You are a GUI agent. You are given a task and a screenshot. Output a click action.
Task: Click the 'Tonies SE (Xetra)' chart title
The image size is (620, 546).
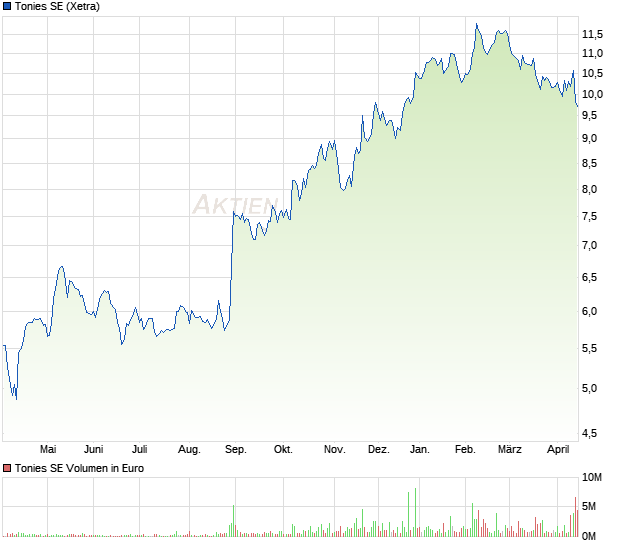click(57, 6)
